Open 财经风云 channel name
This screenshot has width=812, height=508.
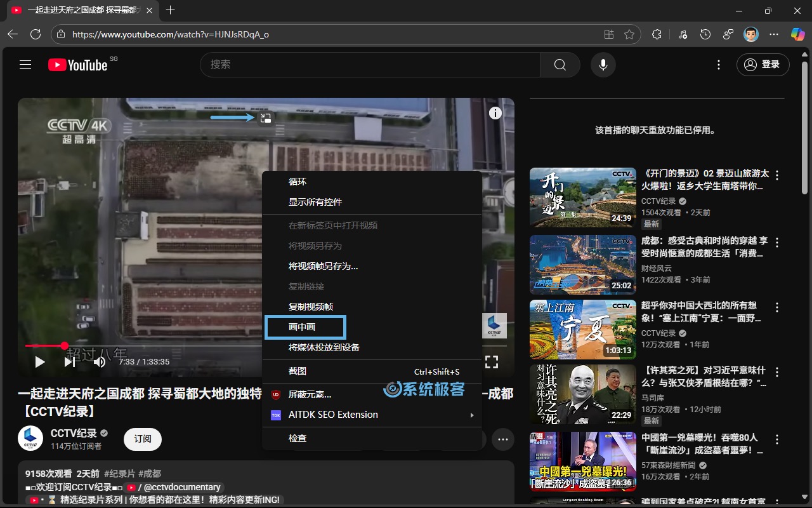click(657, 268)
